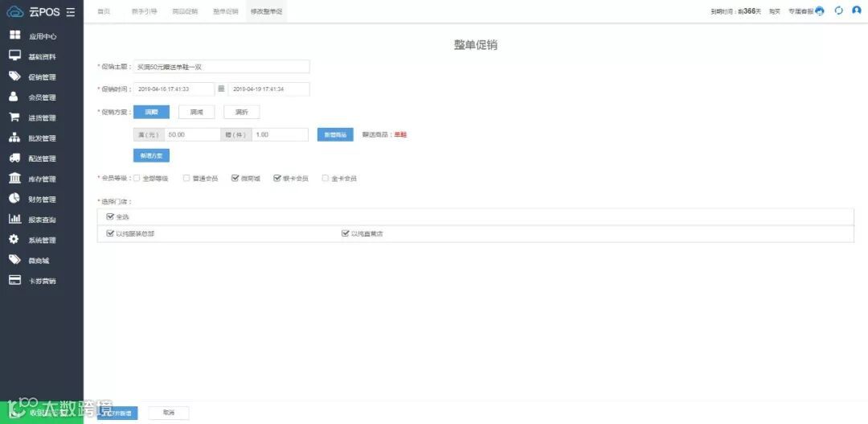The image size is (868, 424).
Task: Switch to the 商品促销 tab
Action: coord(185,11)
